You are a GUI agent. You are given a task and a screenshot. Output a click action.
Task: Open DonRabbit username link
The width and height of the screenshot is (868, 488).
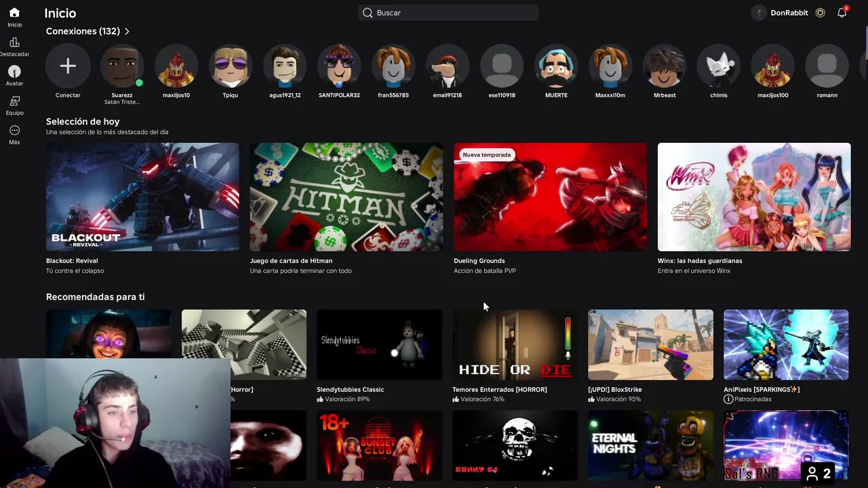[x=789, y=13]
